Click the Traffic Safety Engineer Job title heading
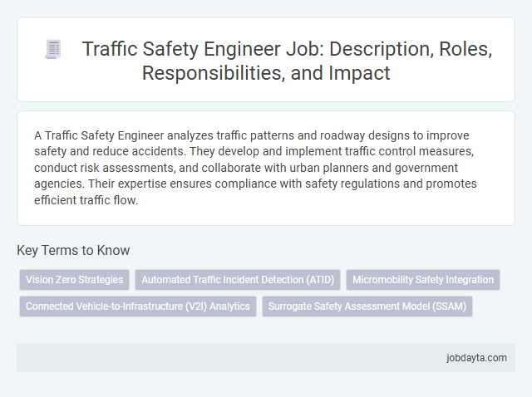 (287, 61)
